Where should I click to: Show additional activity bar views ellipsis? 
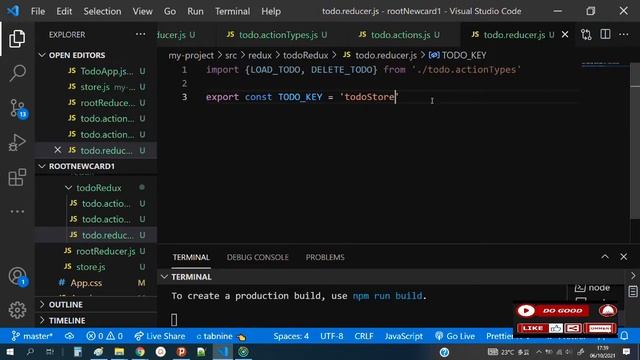[x=17, y=211]
